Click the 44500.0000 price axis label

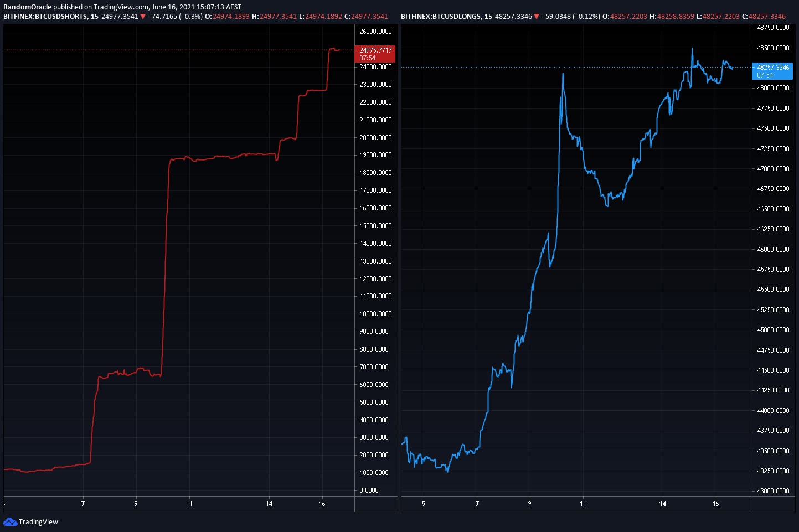coord(773,370)
